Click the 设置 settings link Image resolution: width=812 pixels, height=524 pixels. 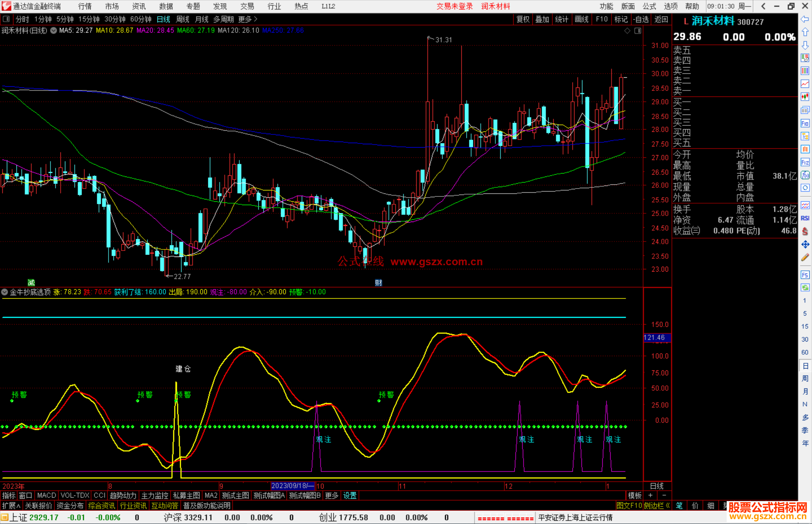coord(350,495)
